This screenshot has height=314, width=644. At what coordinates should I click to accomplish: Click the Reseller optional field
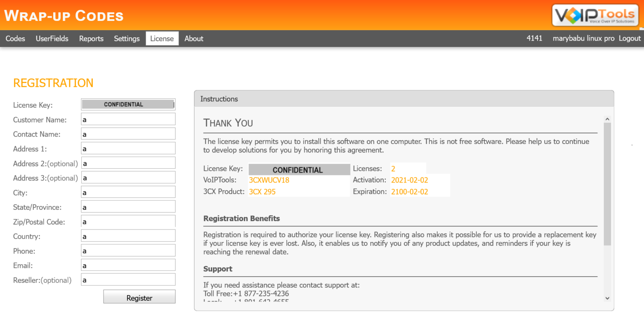pos(128,279)
